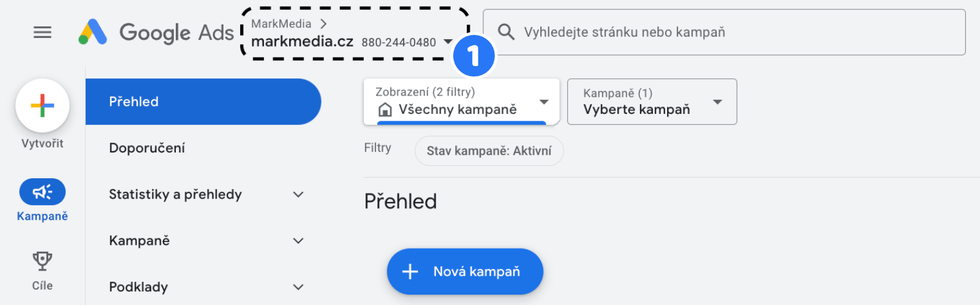Expand the Kampaně menu section
The image size is (980, 305).
coord(298,241)
